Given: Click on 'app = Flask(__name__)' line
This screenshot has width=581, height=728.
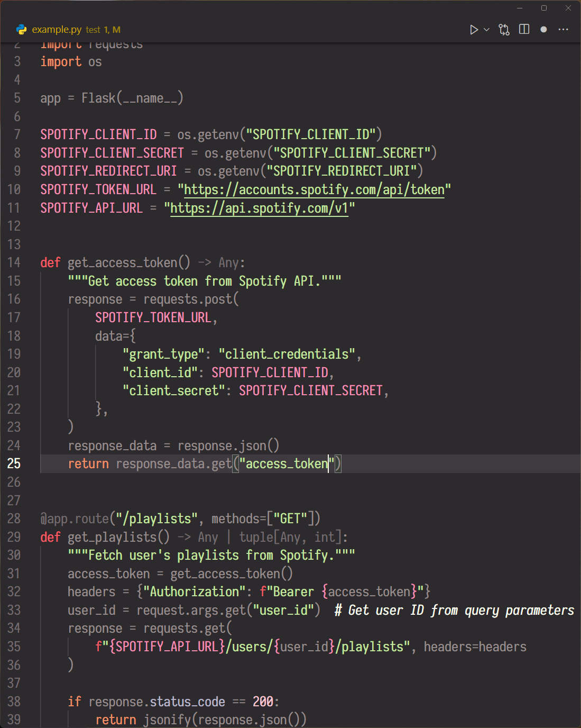Looking at the screenshot, I should pos(112,98).
